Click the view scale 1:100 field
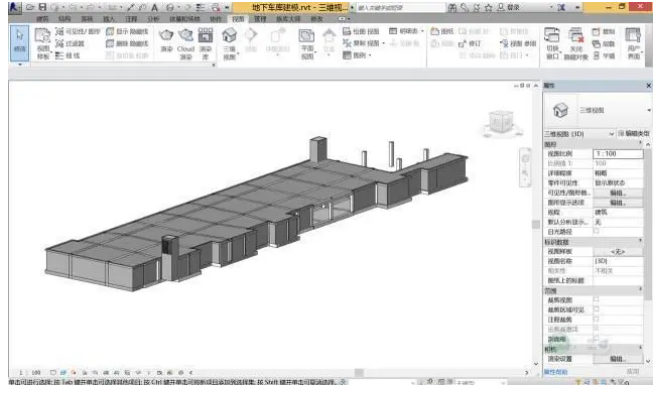The image size is (657, 393). [618, 154]
